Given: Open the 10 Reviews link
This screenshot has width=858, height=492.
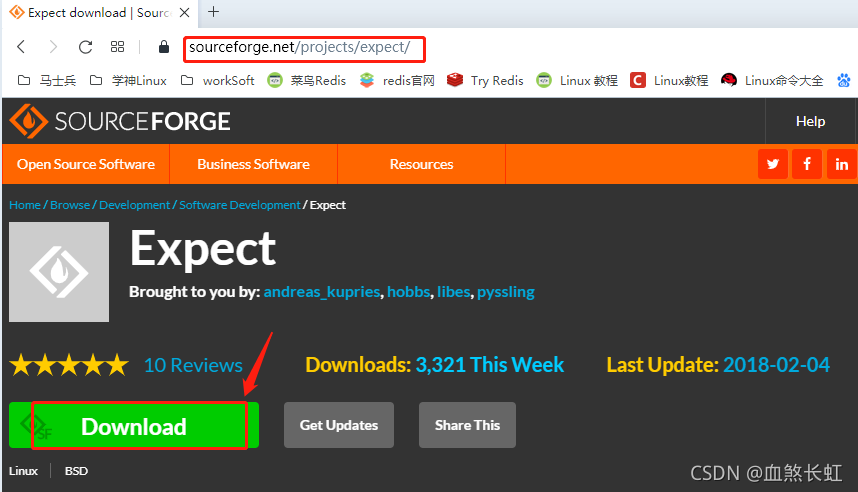Looking at the screenshot, I should [x=193, y=365].
